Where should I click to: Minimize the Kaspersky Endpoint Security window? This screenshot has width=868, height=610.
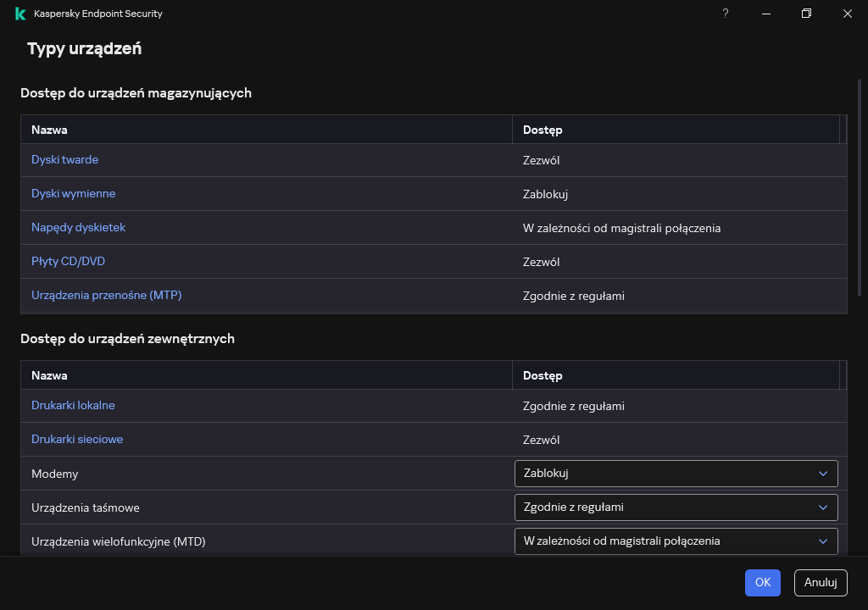coord(766,14)
